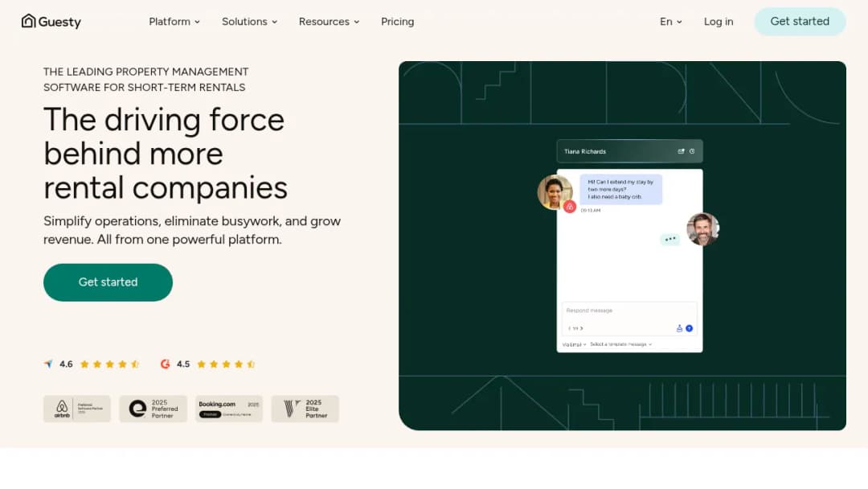Click Get started in the header

coord(800,22)
